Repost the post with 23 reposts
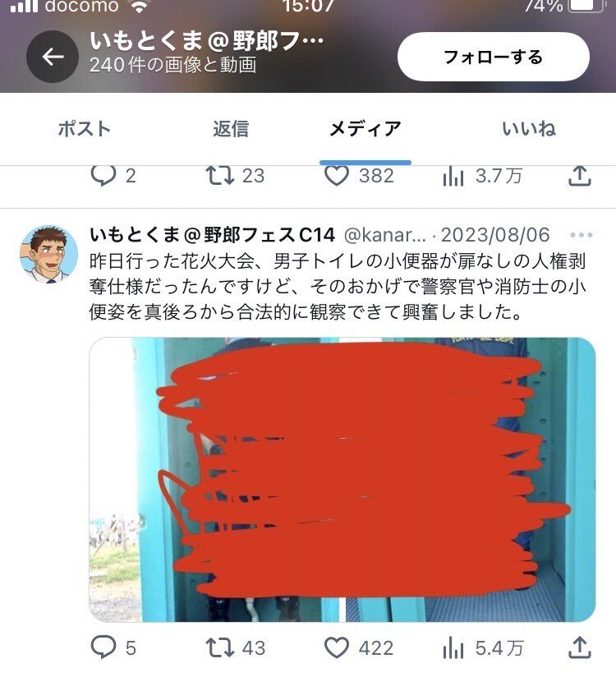Viewport: 616px width, 677px height. [235, 176]
